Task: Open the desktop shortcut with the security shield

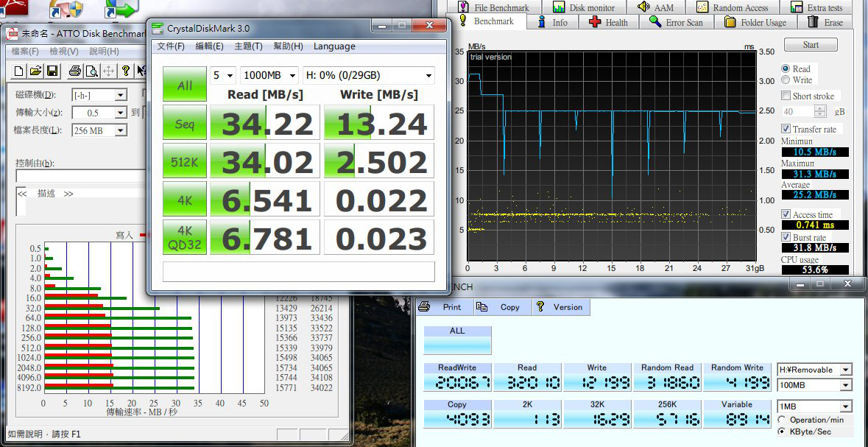Action: [x=66, y=8]
